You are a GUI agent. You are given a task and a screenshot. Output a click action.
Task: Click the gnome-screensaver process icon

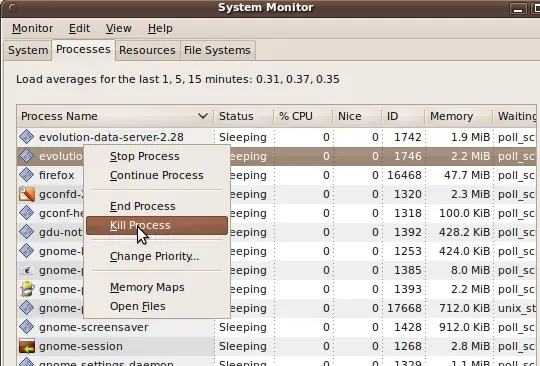27,327
